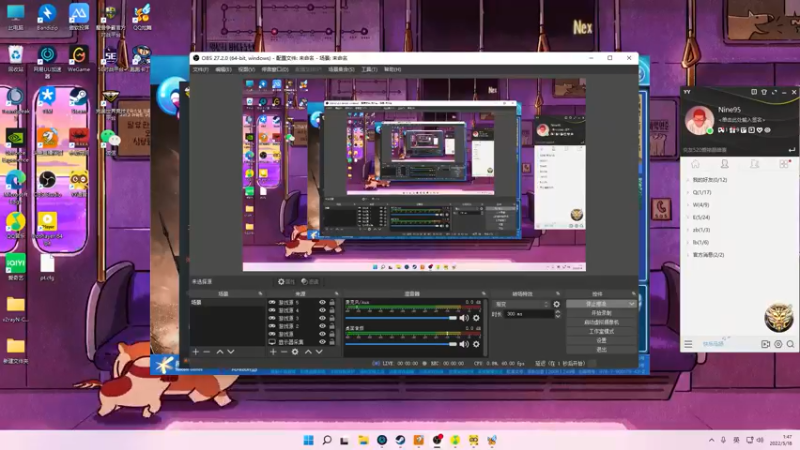Click the YY video camera icon
The height and width of the screenshot is (450, 800).
(x=765, y=344)
